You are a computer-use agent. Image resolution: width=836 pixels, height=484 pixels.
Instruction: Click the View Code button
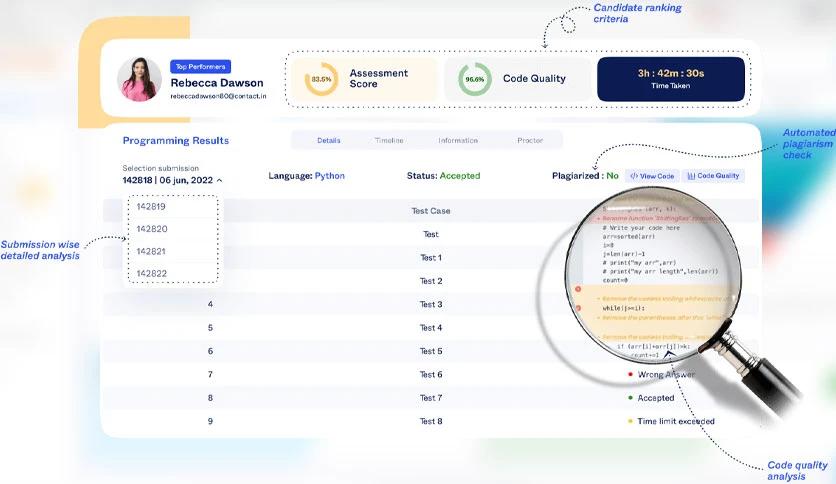[x=652, y=176]
